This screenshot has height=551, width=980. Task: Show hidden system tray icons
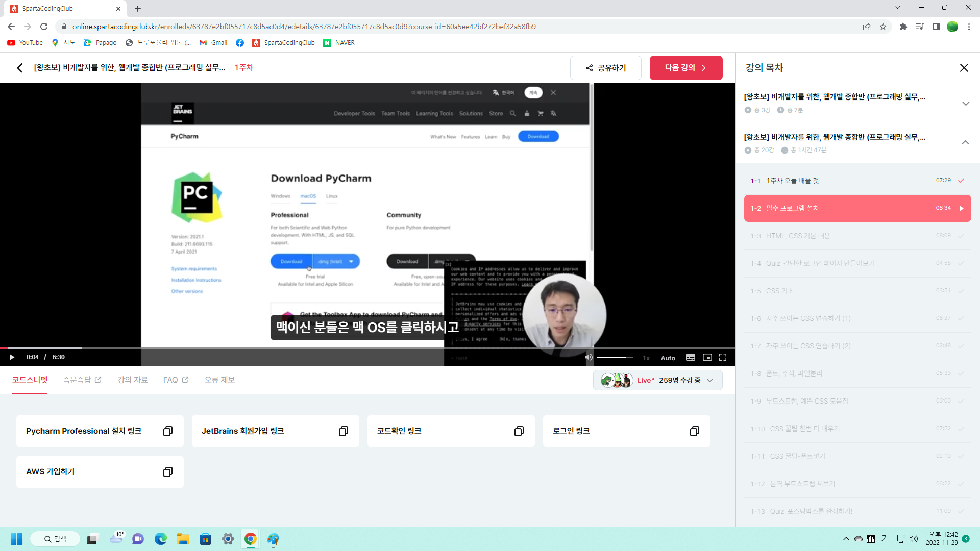[x=846, y=539]
